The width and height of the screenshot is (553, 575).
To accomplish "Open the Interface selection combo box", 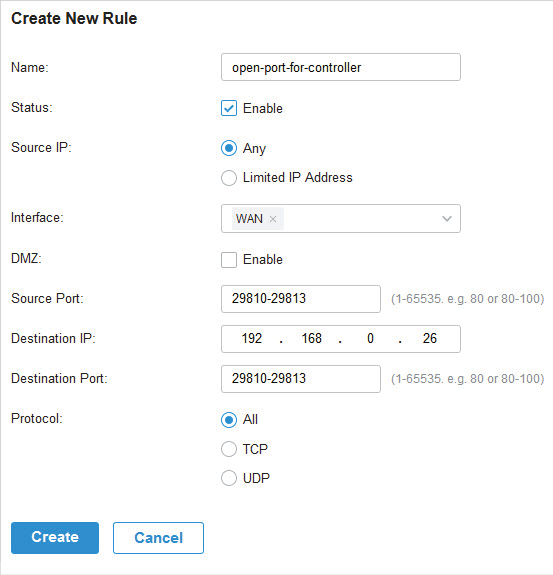I will tap(341, 219).
